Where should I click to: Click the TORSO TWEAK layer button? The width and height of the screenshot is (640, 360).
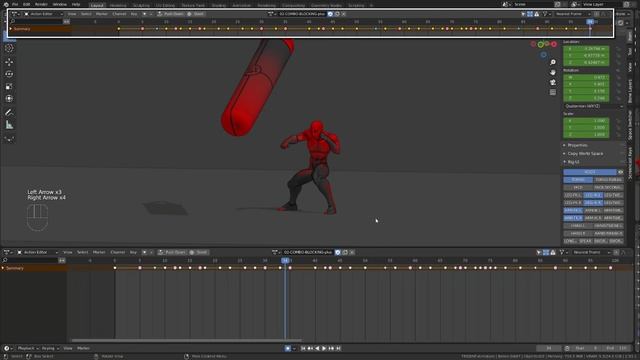pyautogui.click(x=608, y=180)
